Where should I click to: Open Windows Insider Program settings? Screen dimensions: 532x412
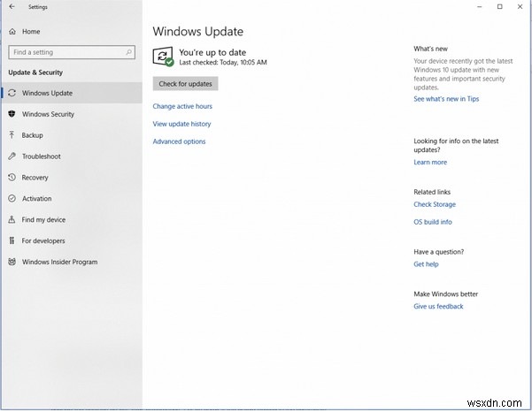72,262
